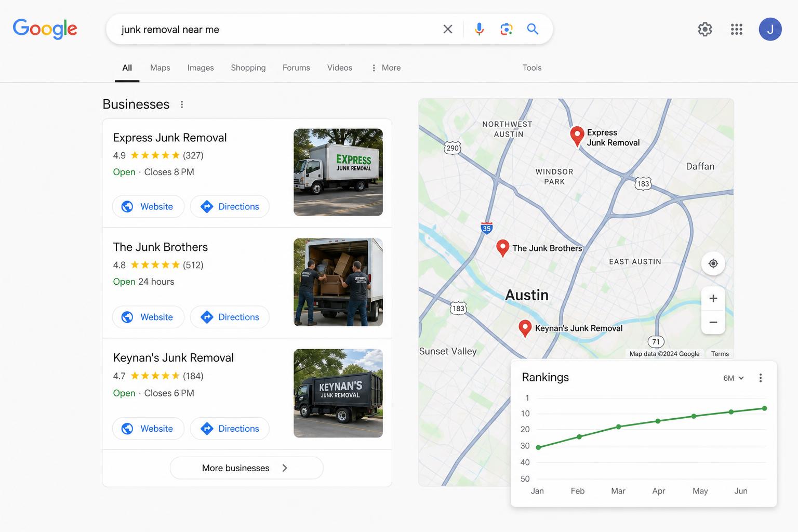The height and width of the screenshot is (532, 798).
Task: Open The Junk Brothers Website button
Action: point(149,317)
